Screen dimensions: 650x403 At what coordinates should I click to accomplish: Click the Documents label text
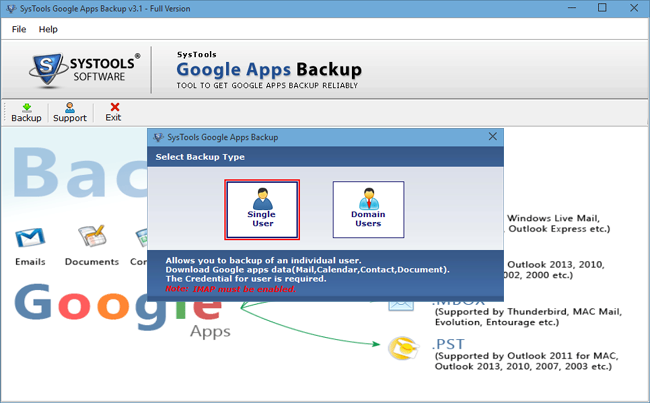click(x=92, y=262)
